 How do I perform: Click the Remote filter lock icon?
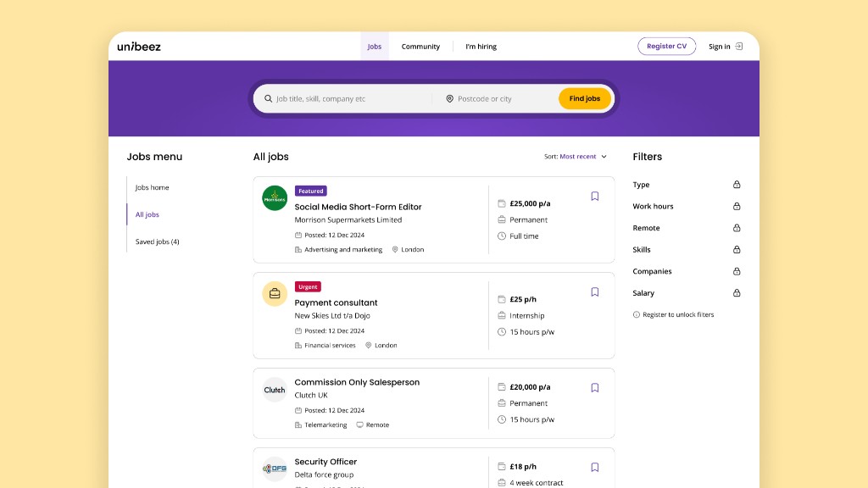pyautogui.click(x=737, y=227)
